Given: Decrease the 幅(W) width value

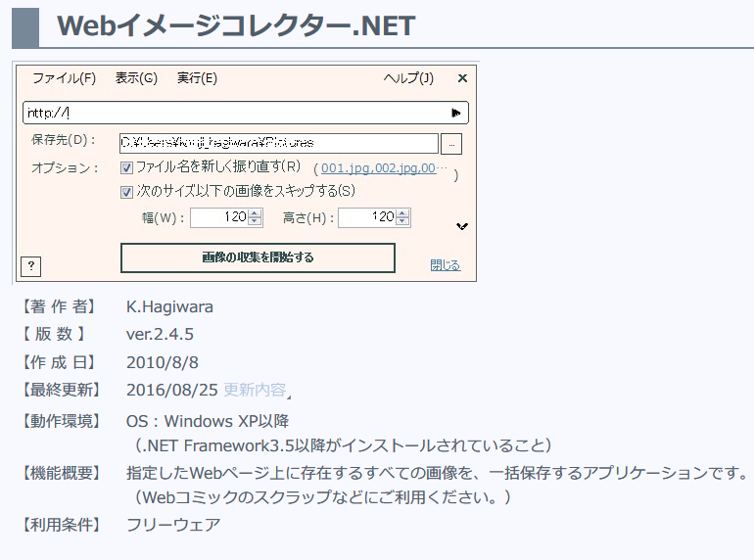Looking at the screenshot, I should (x=256, y=221).
